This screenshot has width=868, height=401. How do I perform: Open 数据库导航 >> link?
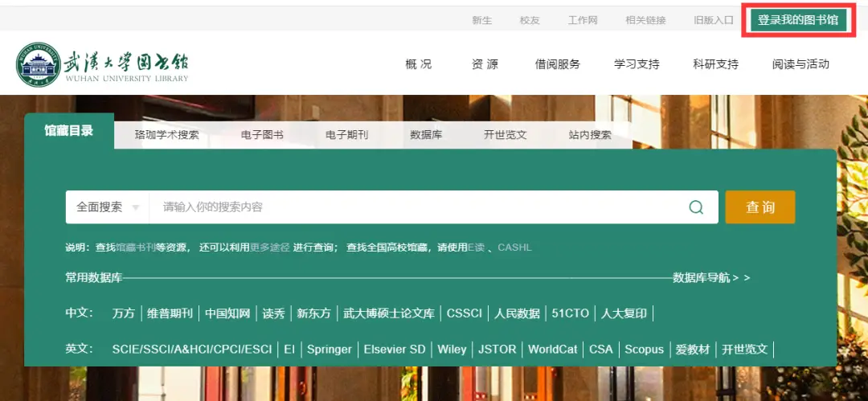point(711,278)
